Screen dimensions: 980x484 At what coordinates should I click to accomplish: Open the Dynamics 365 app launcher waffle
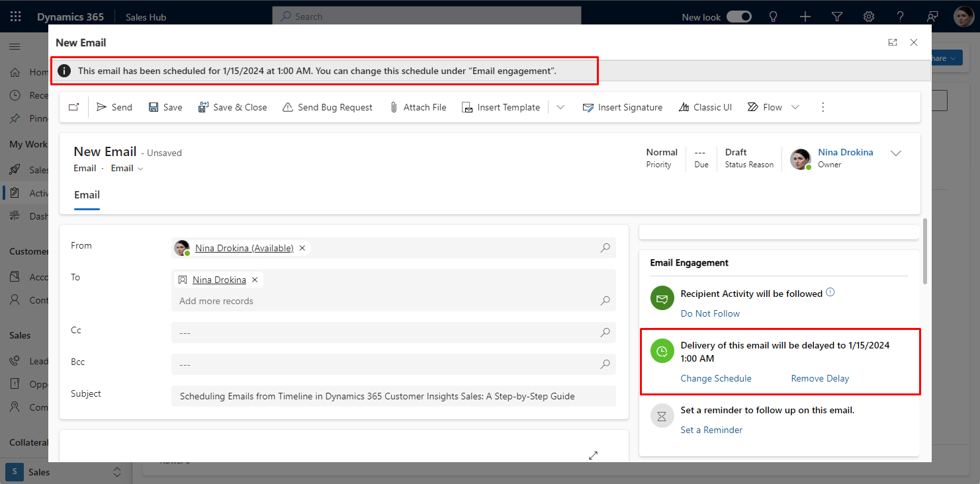click(15, 17)
